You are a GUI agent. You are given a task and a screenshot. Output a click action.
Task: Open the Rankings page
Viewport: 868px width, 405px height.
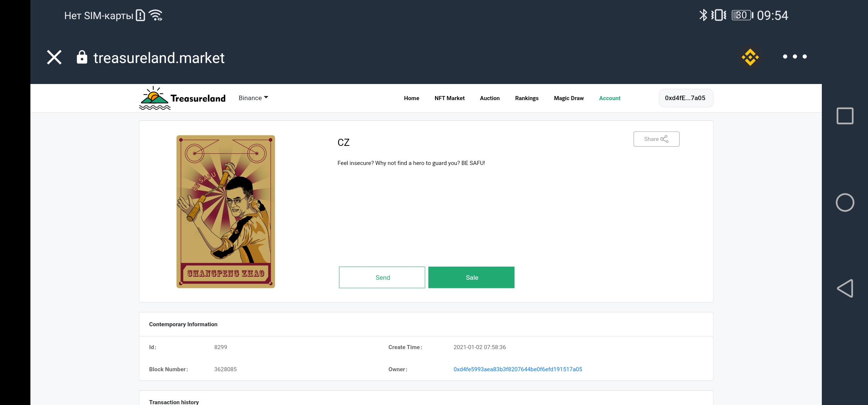pyautogui.click(x=526, y=98)
